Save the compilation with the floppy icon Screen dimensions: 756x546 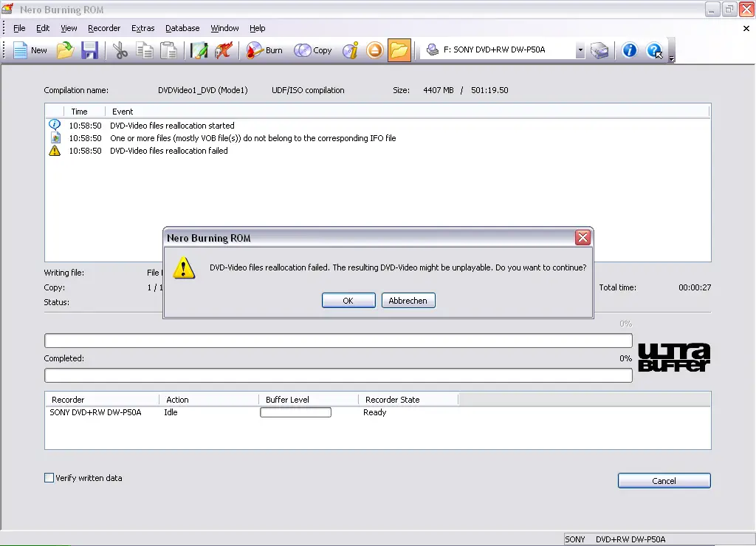89,50
